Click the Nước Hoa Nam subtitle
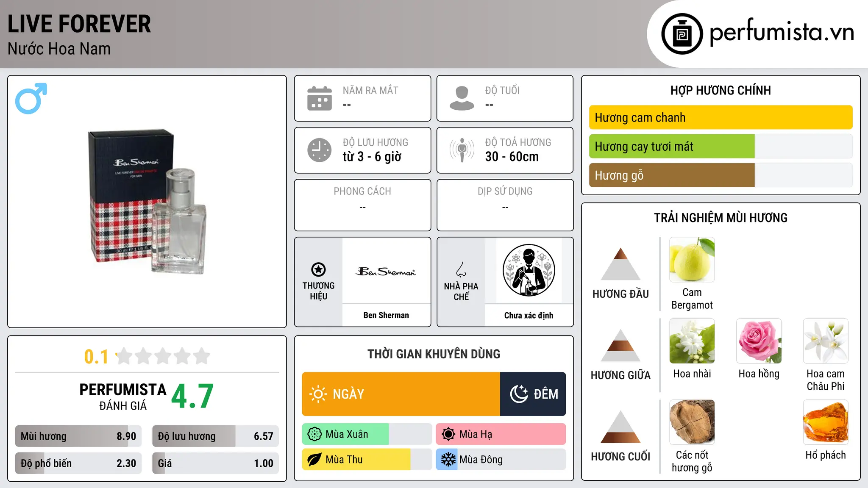 click(x=59, y=49)
